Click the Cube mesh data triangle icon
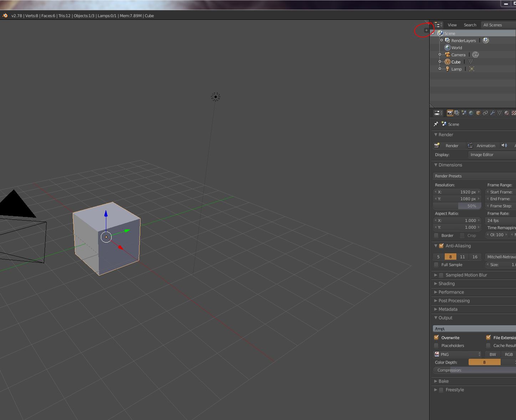The width and height of the screenshot is (516, 420). [x=471, y=62]
